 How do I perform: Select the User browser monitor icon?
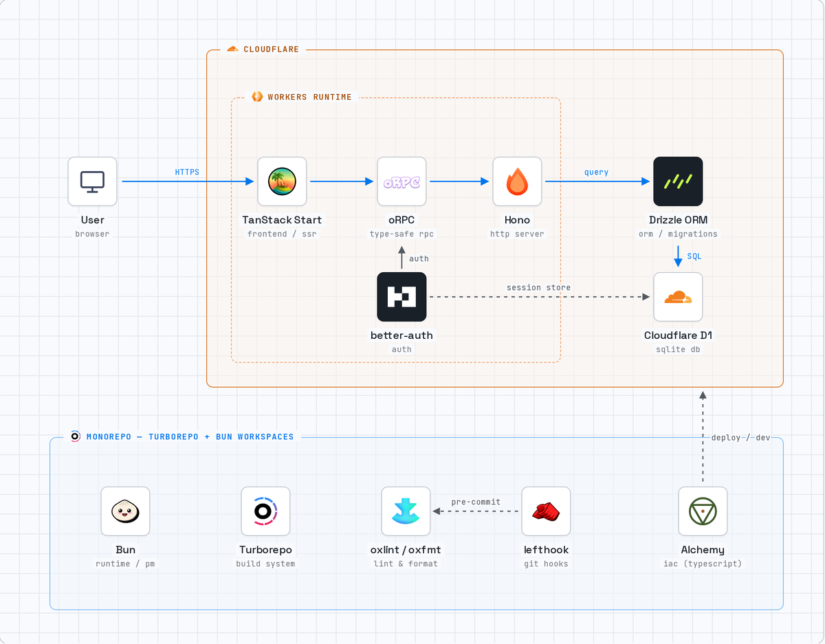pyautogui.click(x=92, y=181)
